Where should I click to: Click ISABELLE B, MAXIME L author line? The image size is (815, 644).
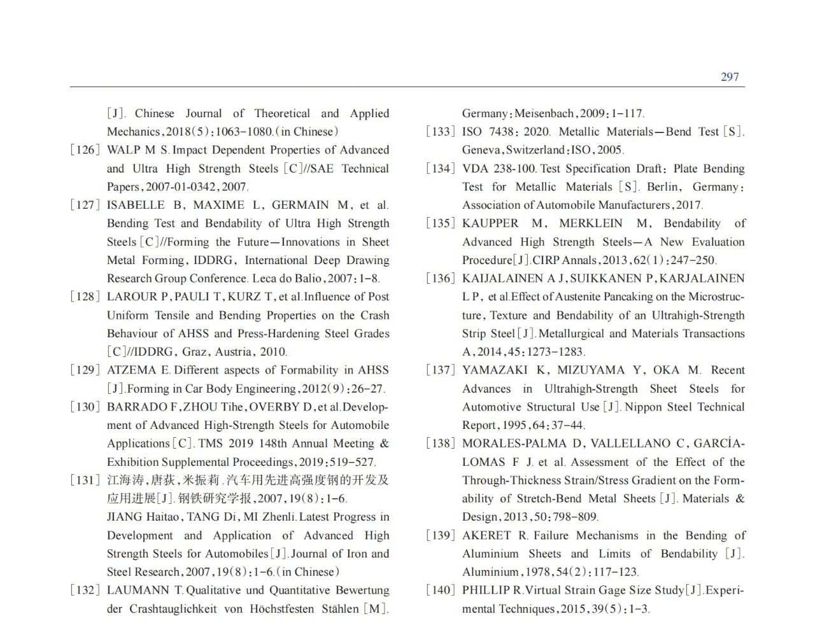(248, 205)
